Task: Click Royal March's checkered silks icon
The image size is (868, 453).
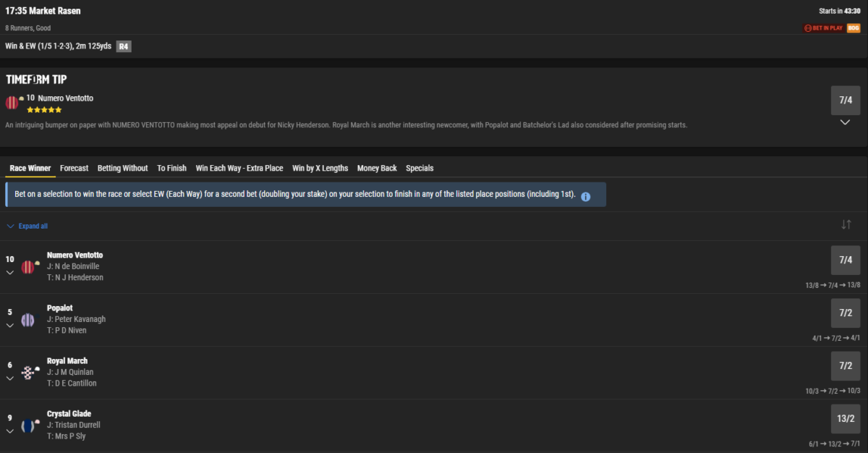Action: click(x=28, y=373)
